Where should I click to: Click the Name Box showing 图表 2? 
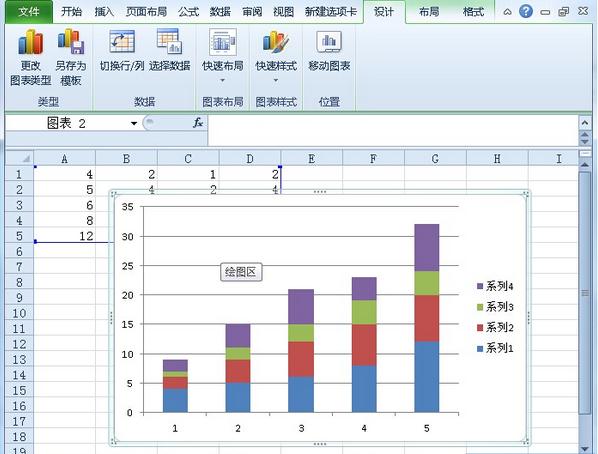(x=67, y=123)
